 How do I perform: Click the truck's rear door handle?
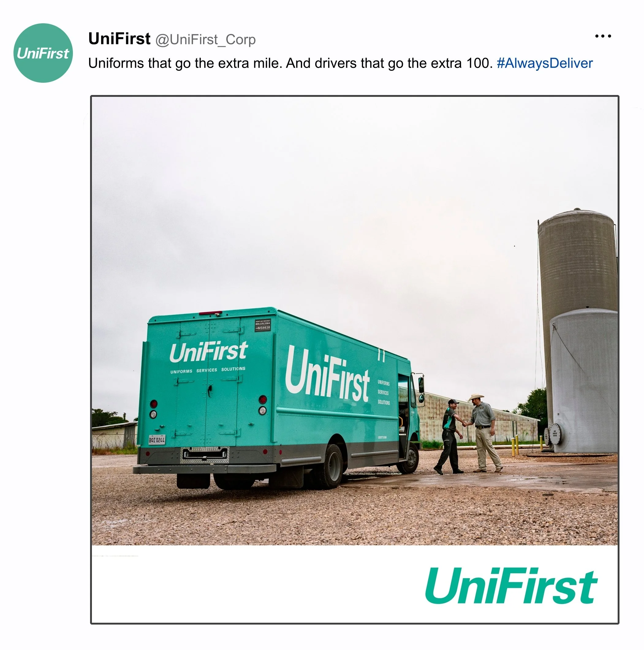[210, 390]
